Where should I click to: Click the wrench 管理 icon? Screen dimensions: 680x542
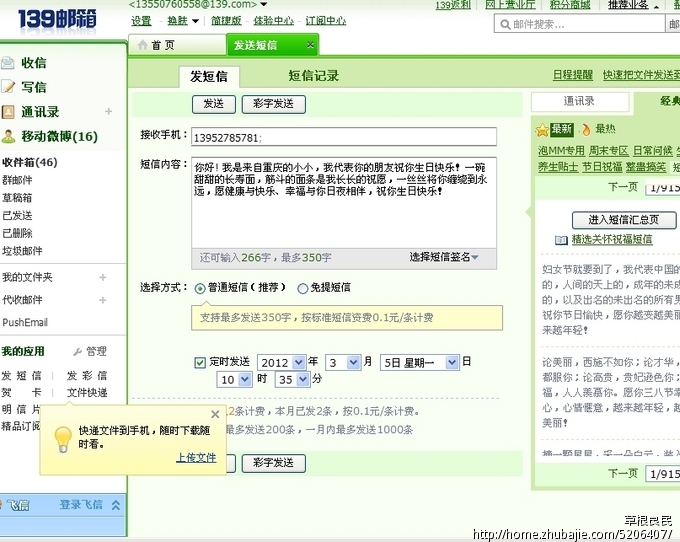[x=78, y=352]
